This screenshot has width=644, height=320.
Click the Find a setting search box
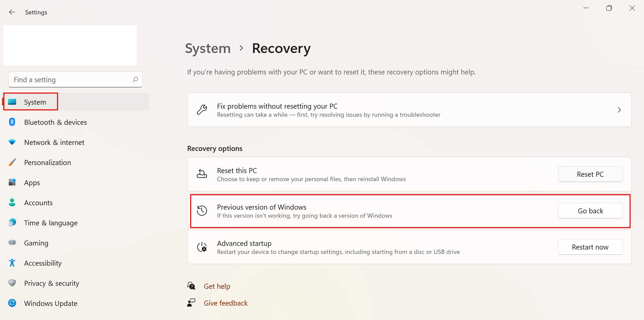(x=75, y=79)
